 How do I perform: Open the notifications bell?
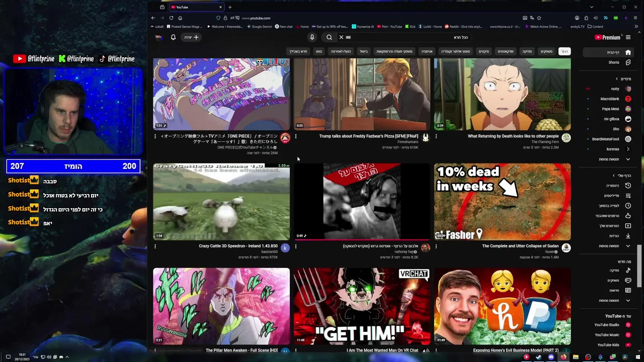[173, 37]
